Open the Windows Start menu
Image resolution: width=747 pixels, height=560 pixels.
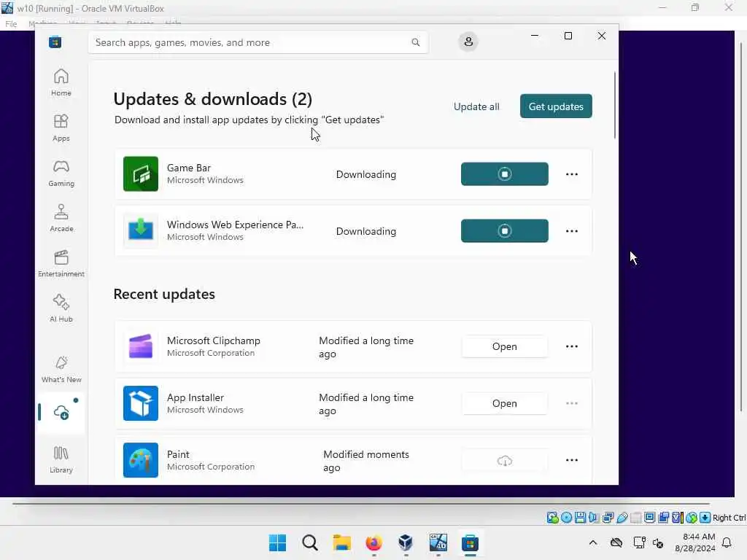click(x=277, y=542)
